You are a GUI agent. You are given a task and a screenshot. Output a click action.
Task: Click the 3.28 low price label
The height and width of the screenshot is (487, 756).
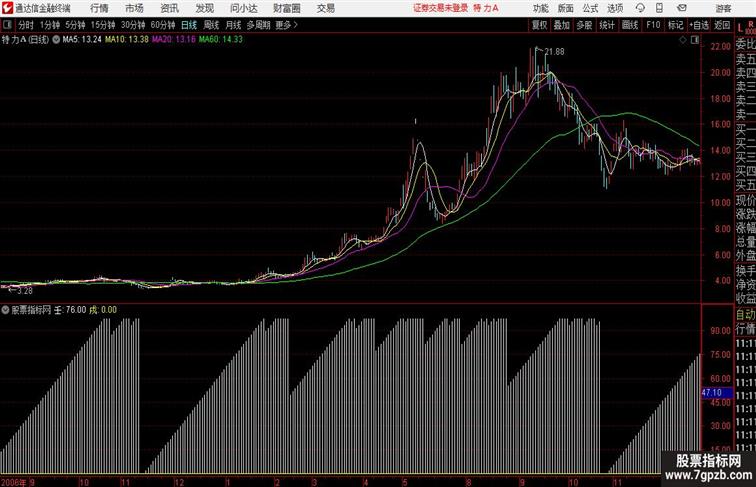pos(25,291)
